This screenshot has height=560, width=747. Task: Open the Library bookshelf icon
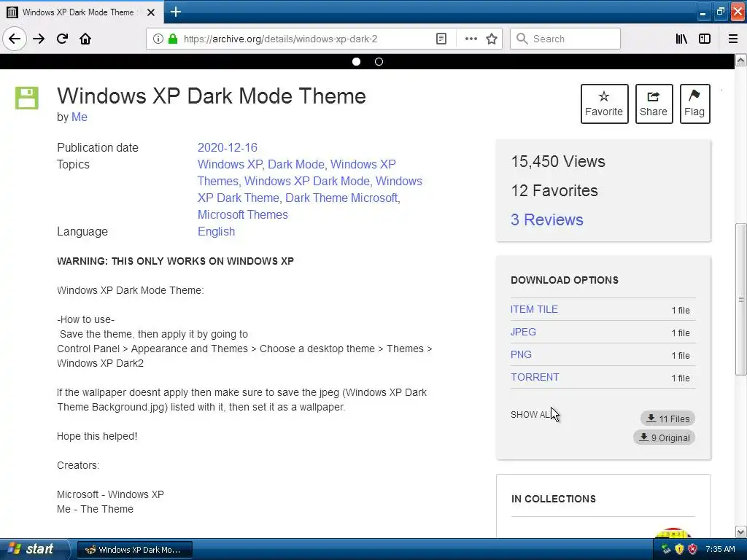point(681,39)
